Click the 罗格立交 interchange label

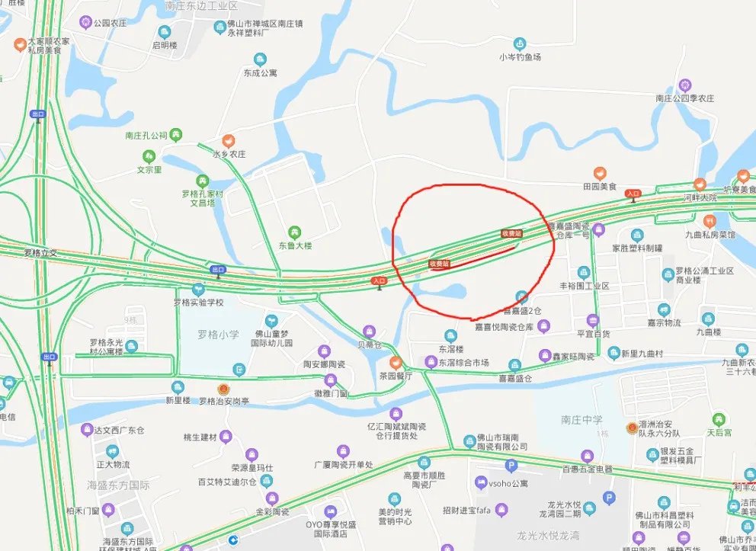coord(40,252)
